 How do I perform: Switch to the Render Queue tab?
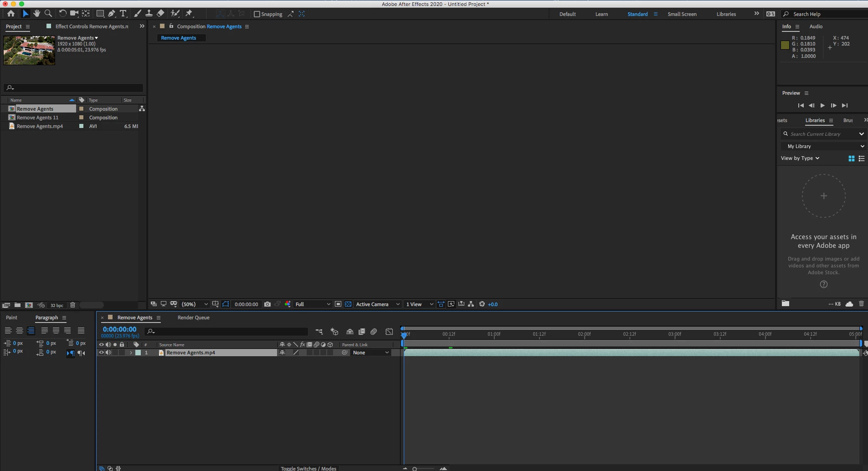[194, 317]
